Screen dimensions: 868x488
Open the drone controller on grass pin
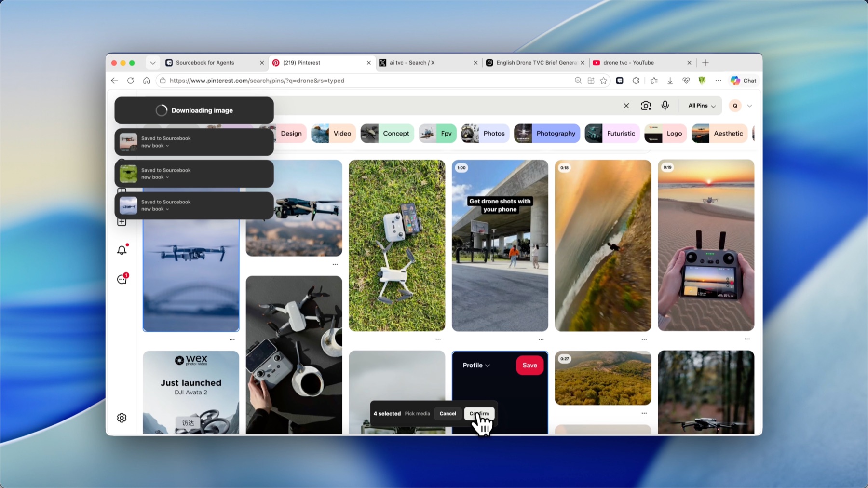pos(397,245)
